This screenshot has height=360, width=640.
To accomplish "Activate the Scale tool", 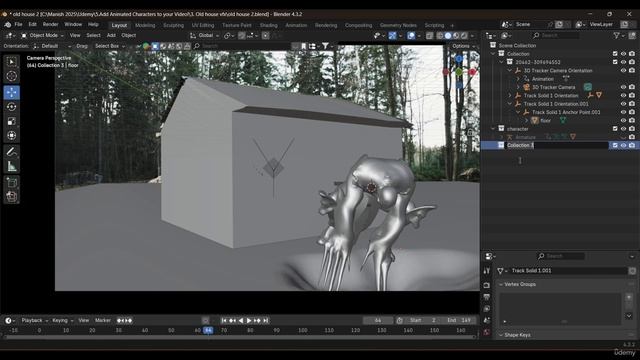I will pyautogui.click(x=11, y=121).
